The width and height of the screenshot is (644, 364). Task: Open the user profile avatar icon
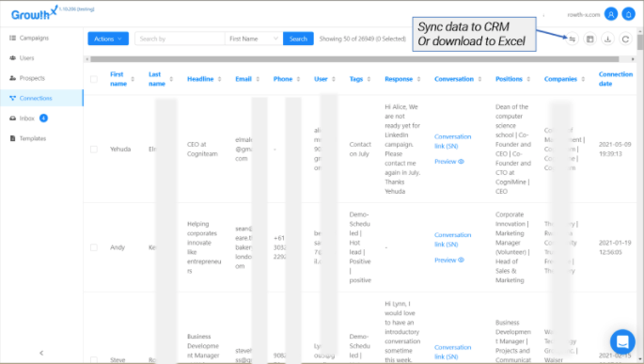pos(611,14)
